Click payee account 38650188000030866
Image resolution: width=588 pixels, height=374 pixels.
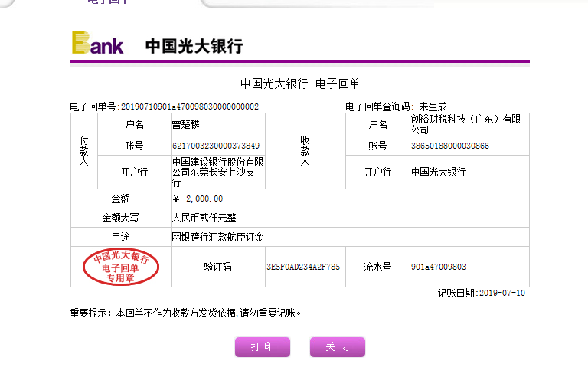(x=450, y=146)
